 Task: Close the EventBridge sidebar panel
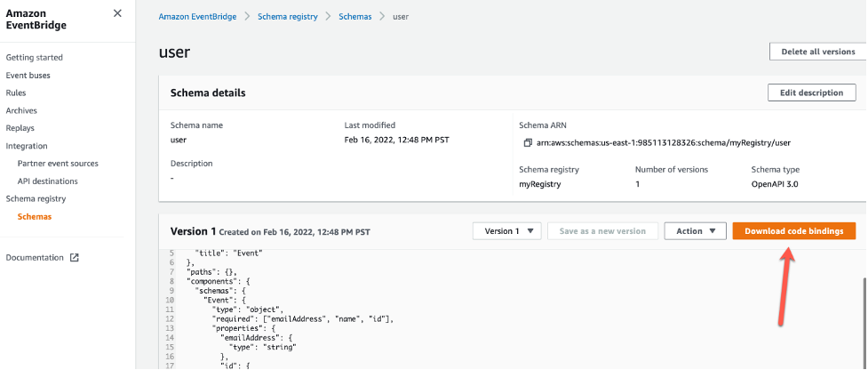point(118,13)
